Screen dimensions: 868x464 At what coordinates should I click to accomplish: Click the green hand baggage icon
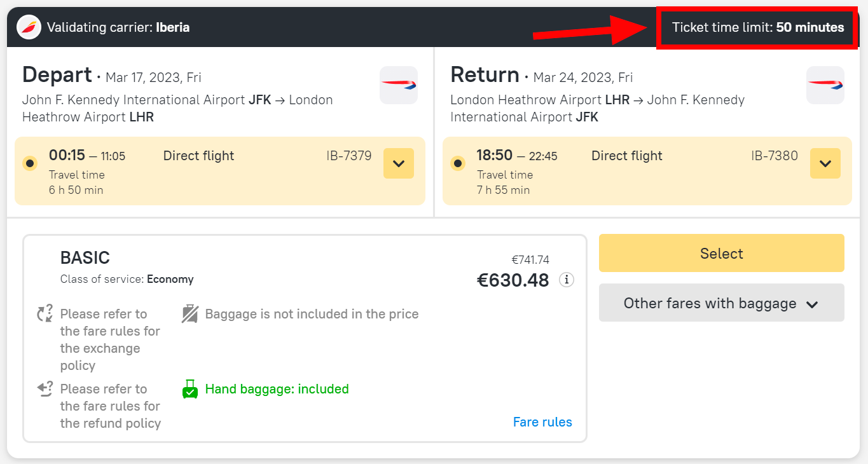[x=190, y=389]
